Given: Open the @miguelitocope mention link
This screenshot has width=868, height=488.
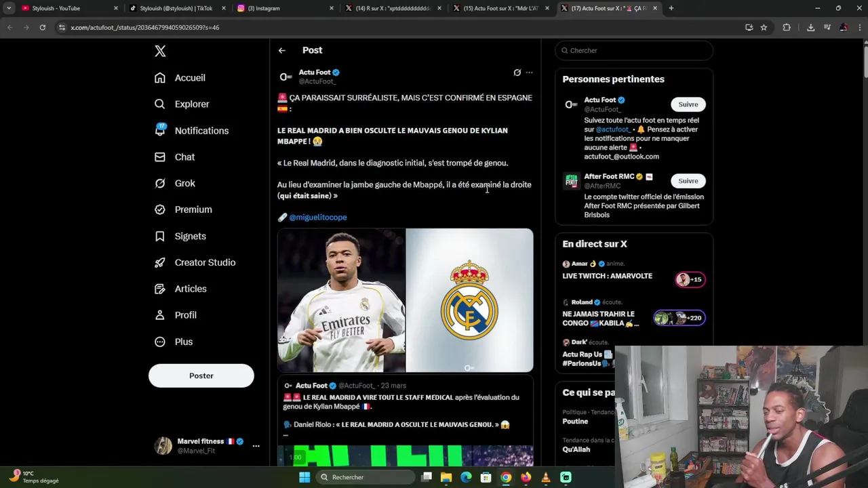Looking at the screenshot, I should tap(317, 218).
